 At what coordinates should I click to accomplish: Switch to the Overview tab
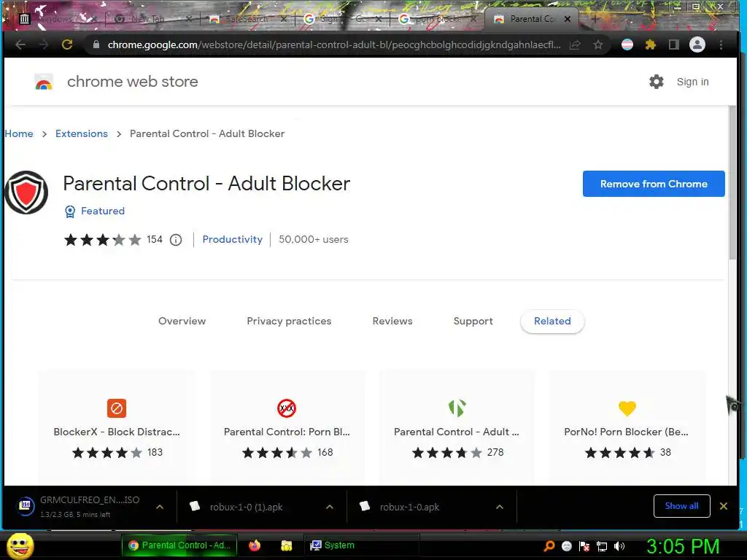182,321
